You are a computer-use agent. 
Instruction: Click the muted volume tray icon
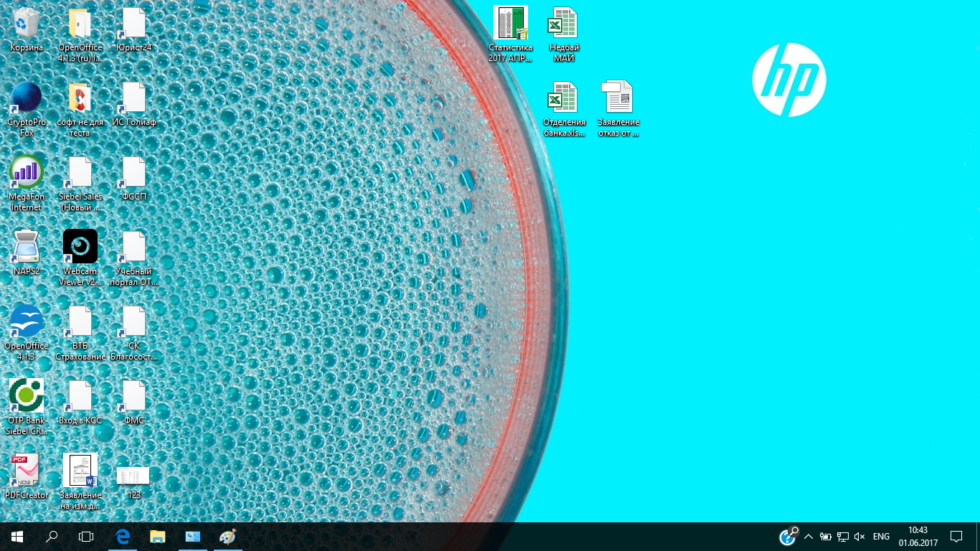click(x=860, y=537)
